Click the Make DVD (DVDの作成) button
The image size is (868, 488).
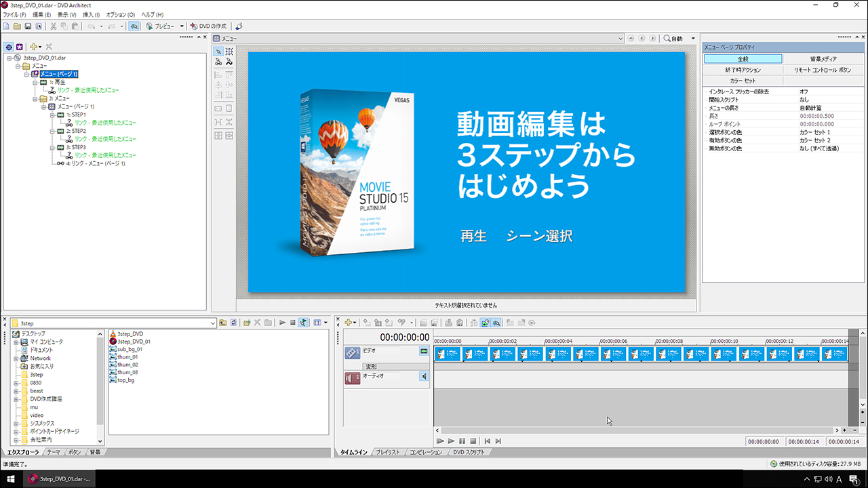(x=210, y=26)
